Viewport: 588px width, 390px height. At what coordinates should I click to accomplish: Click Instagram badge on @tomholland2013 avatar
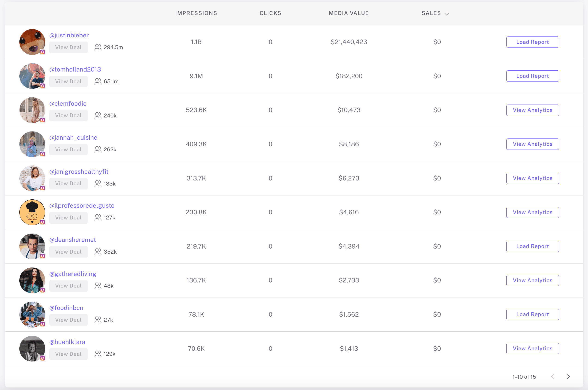click(43, 86)
